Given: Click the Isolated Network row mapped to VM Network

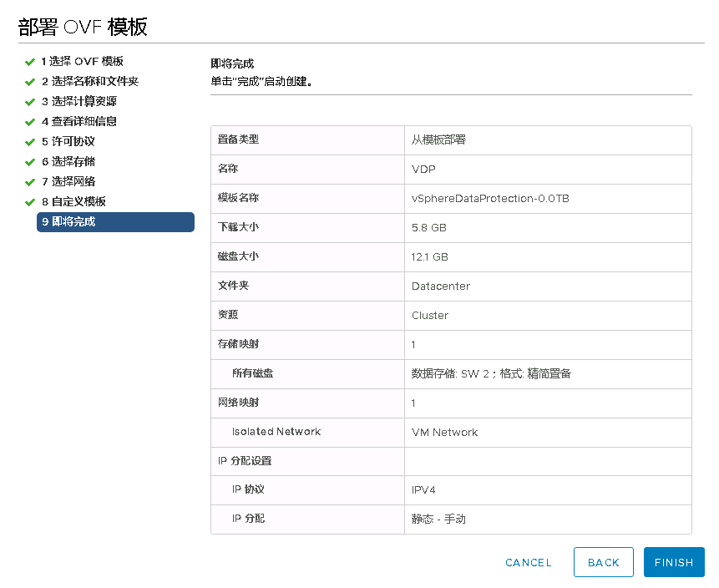Looking at the screenshot, I should click(451, 432).
